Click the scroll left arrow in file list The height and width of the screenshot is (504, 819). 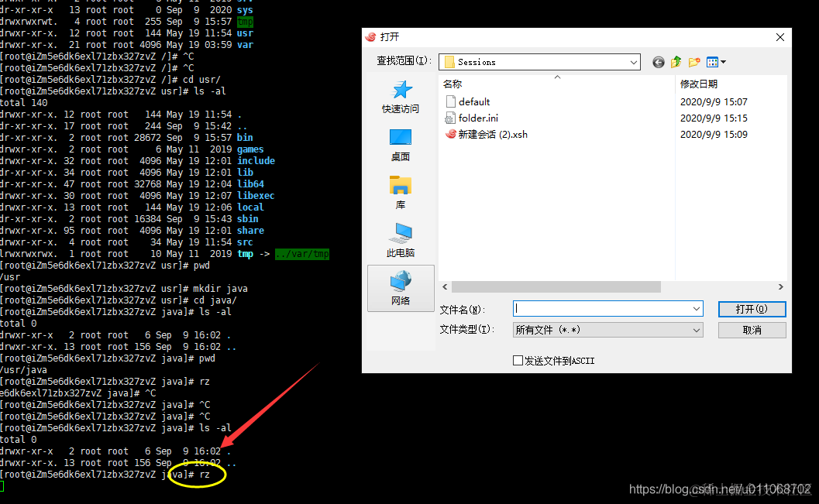click(445, 287)
